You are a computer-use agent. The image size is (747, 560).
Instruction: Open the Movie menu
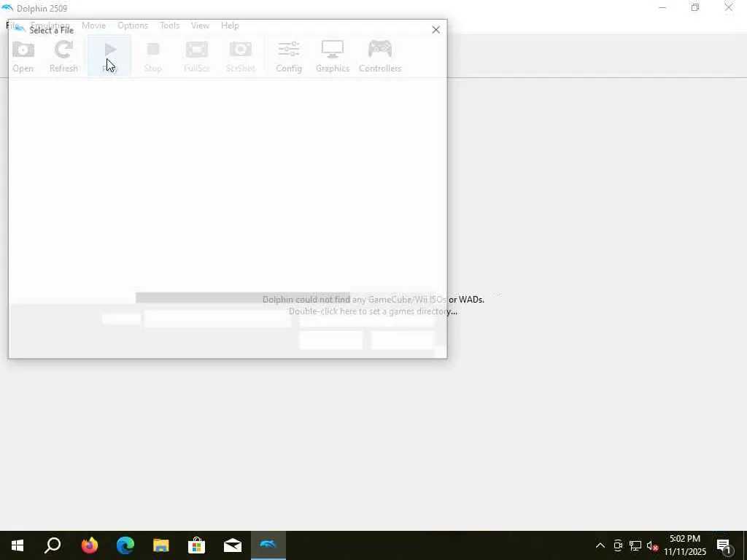93,26
